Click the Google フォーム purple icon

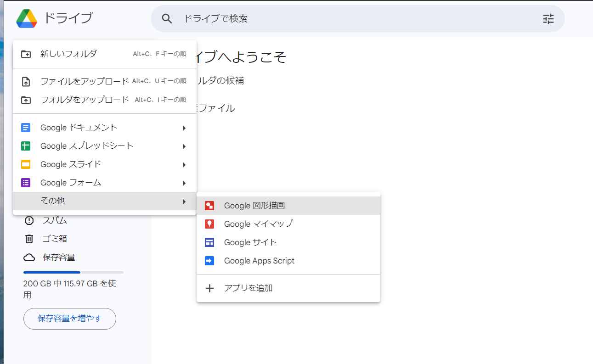(x=26, y=183)
